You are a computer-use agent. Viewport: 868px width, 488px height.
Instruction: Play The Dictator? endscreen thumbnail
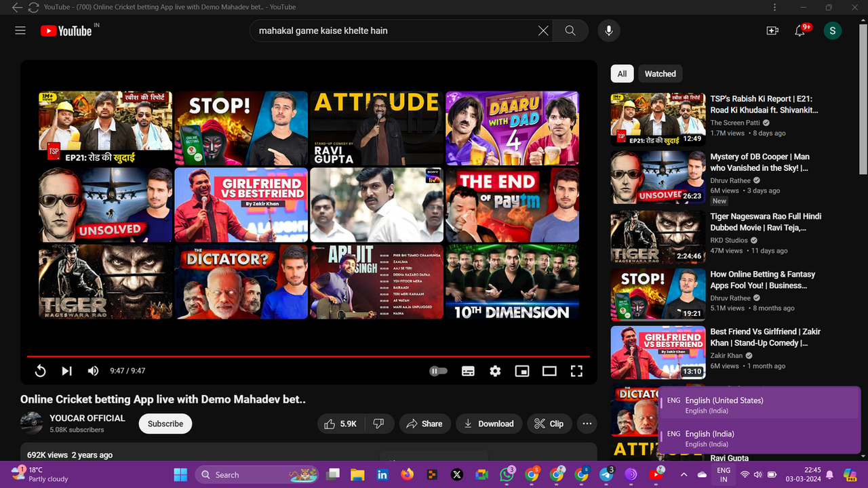point(241,281)
